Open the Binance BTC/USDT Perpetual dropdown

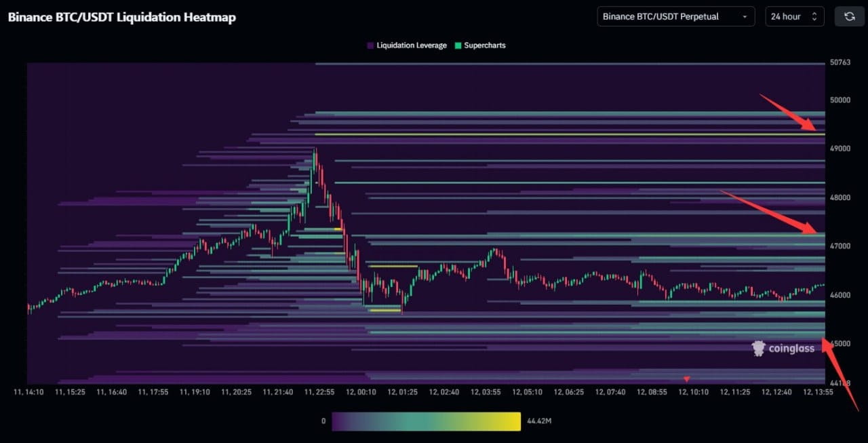click(675, 16)
